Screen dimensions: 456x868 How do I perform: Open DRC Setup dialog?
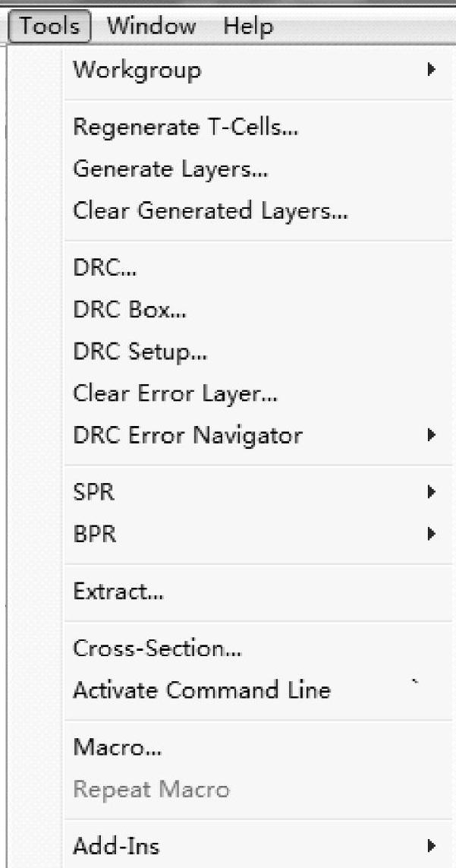[140, 352]
